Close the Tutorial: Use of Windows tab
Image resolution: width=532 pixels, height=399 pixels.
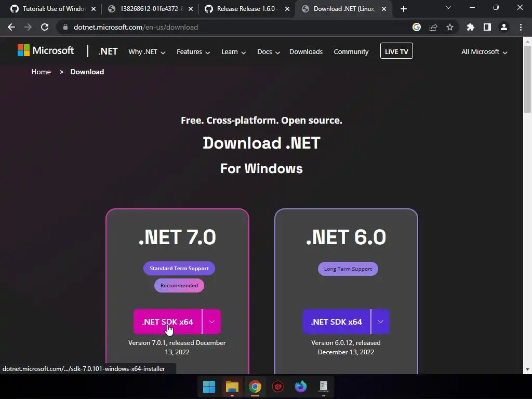point(94,9)
